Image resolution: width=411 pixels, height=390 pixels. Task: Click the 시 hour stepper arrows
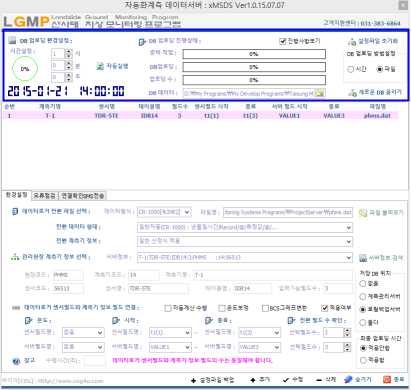[69, 54]
